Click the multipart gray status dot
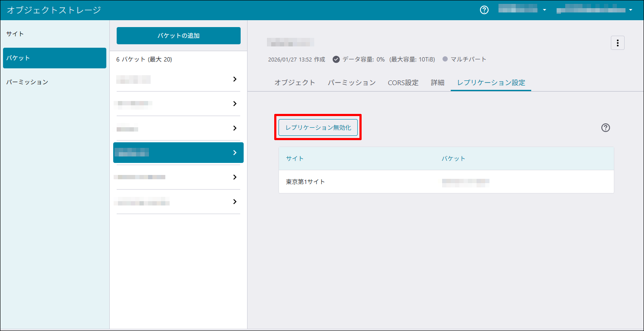 pos(445,59)
